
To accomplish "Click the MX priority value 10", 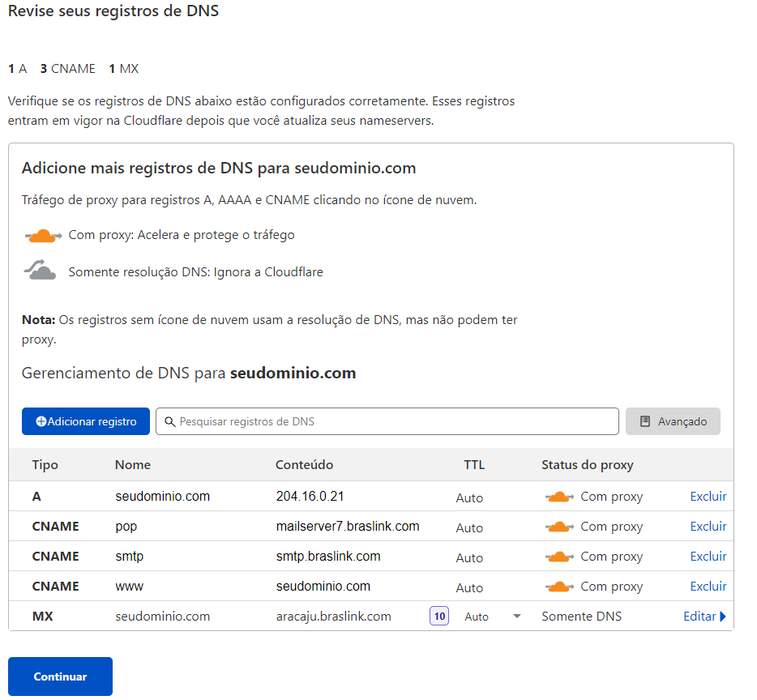I will pyautogui.click(x=439, y=616).
